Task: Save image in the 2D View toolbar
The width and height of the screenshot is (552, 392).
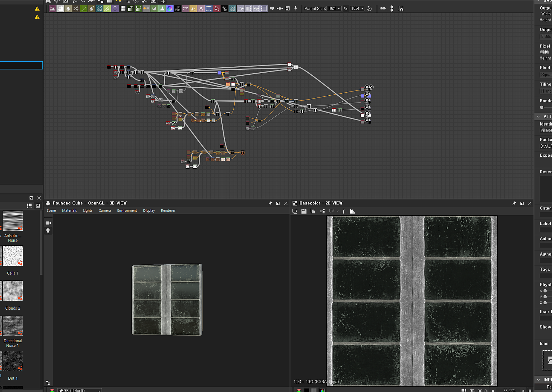Action: point(304,211)
